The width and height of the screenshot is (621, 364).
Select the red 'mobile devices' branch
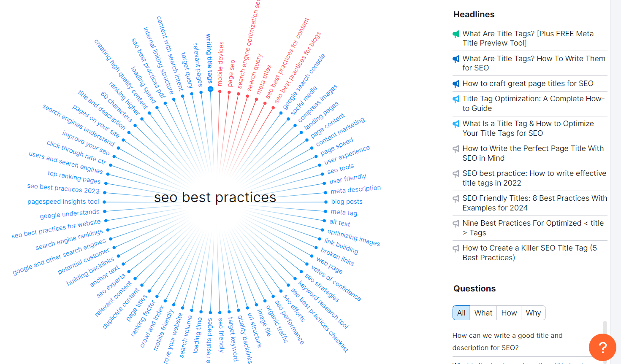[x=220, y=64]
